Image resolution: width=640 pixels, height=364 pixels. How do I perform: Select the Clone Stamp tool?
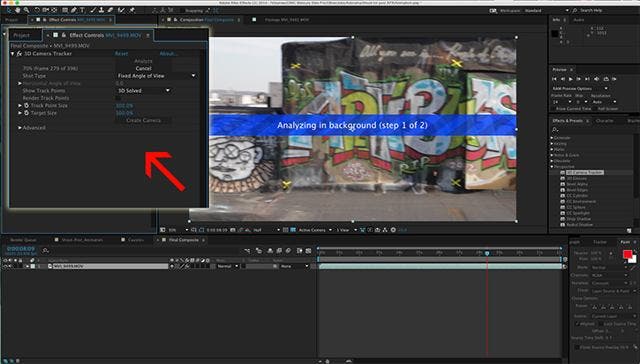[101, 10]
